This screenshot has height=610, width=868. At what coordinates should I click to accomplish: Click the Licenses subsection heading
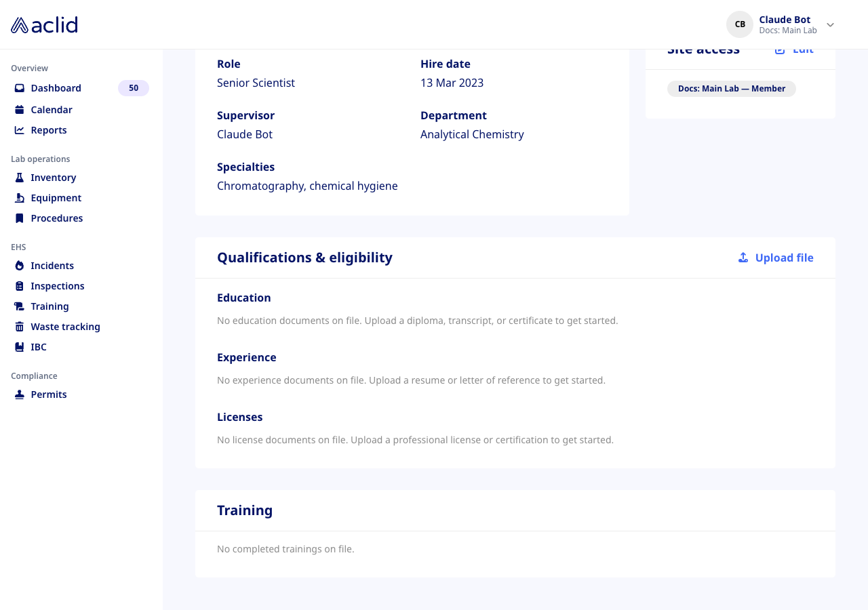tap(239, 417)
